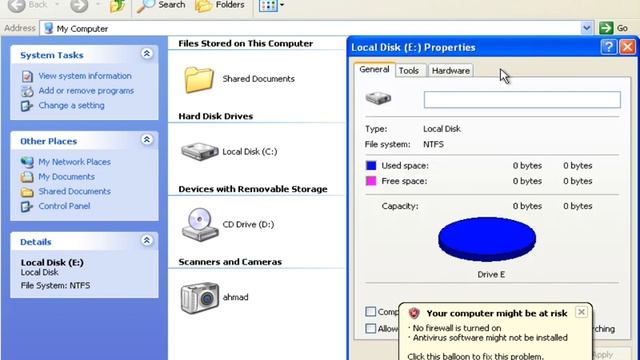Viewport: 640px width, 360px height.
Task: Open the Search pane
Action: [161, 5]
